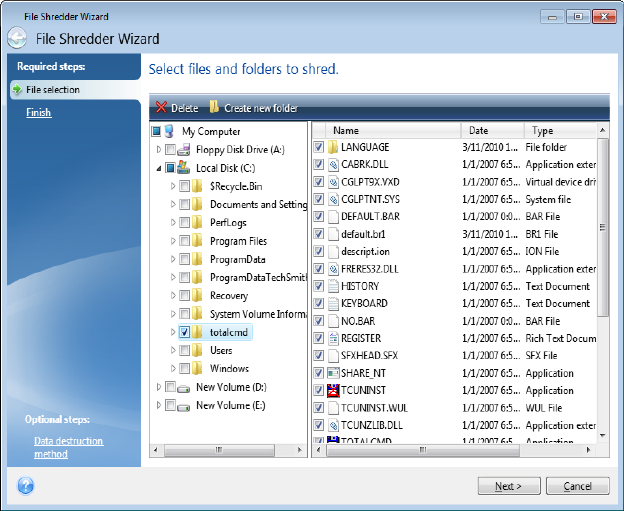Image resolution: width=624 pixels, height=511 pixels.
Task: Select the File selection step
Action: (75, 90)
